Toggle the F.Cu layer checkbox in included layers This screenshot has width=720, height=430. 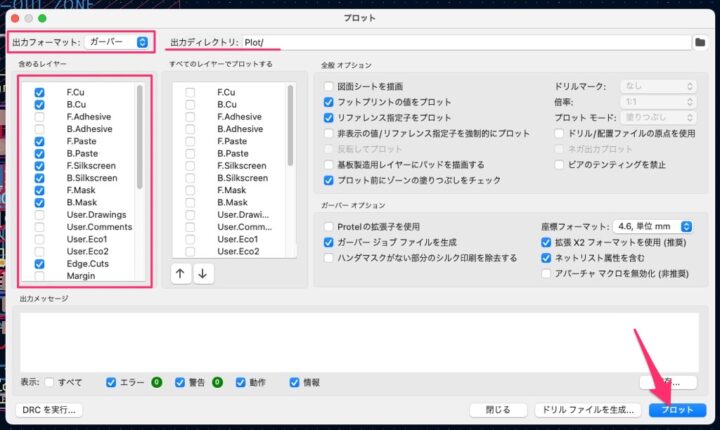click(39, 93)
